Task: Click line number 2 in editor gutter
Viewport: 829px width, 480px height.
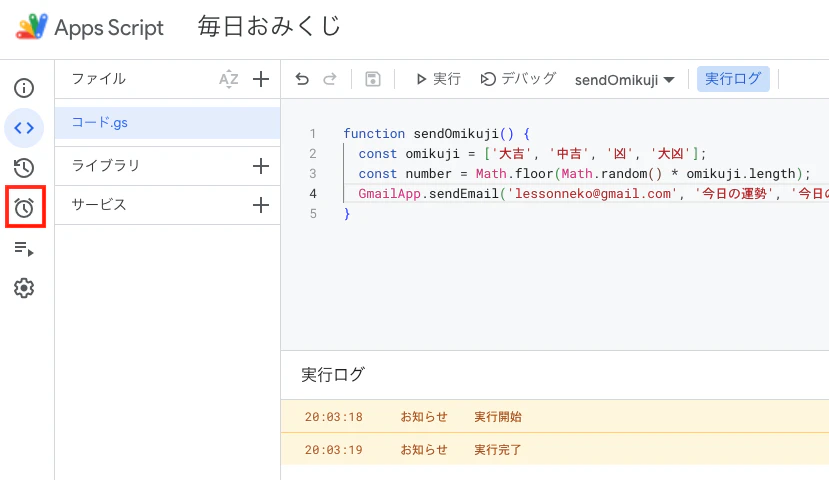Action: click(x=313, y=154)
